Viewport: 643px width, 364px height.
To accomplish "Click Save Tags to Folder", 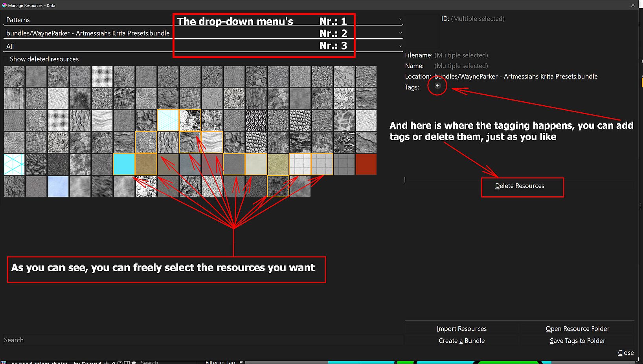I will pos(577,341).
